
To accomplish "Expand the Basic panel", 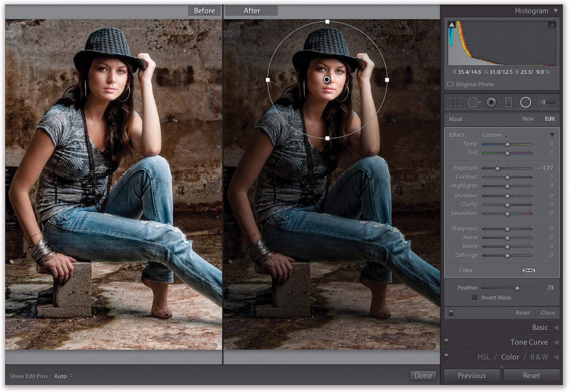I will [x=556, y=327].
